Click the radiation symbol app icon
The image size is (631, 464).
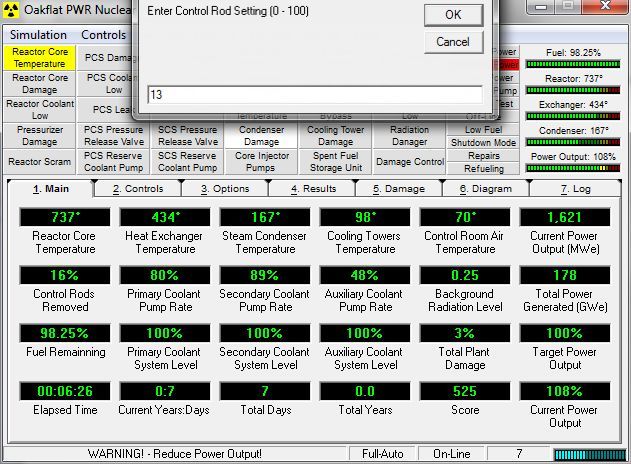11,10
